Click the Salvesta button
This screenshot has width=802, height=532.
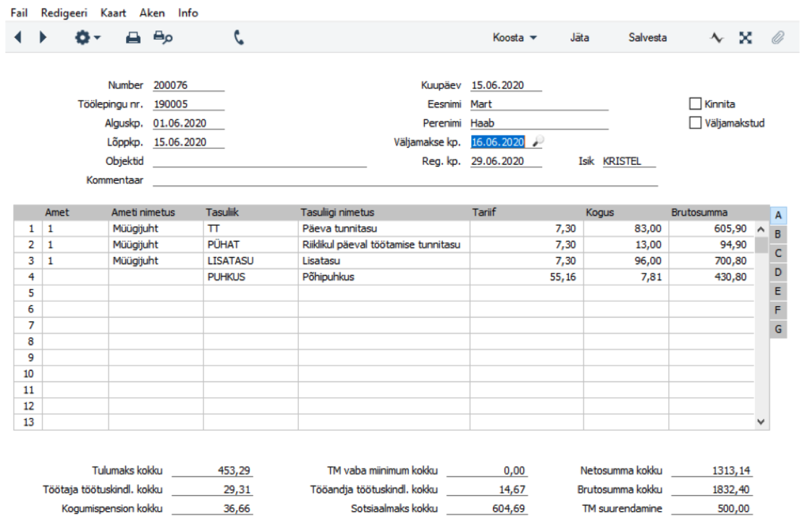(x=648, y=38)
